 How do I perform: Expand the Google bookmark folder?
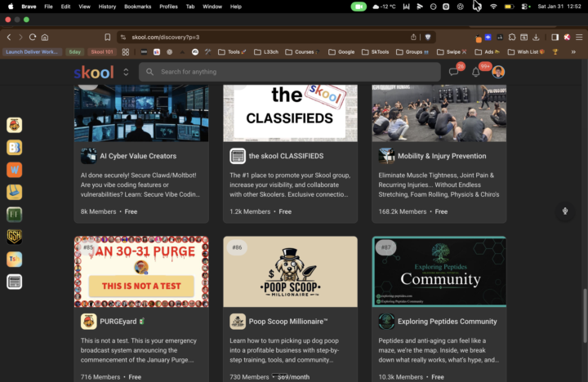[x=341, y=51]
